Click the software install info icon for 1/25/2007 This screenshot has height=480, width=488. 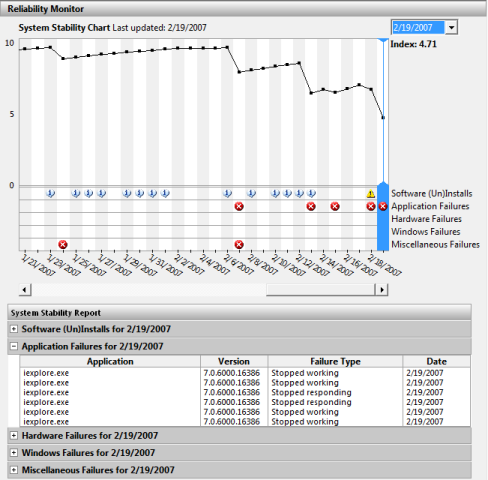[x=76, y=193]
